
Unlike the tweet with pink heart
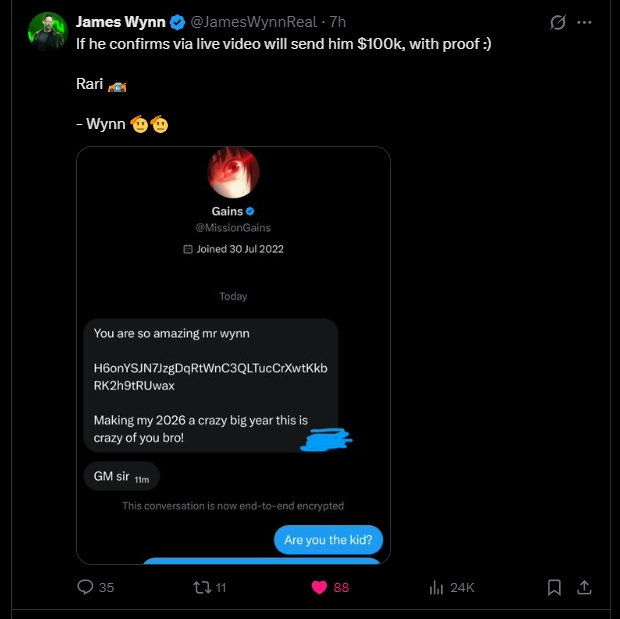pyautogui.click(x=320, y=587)
